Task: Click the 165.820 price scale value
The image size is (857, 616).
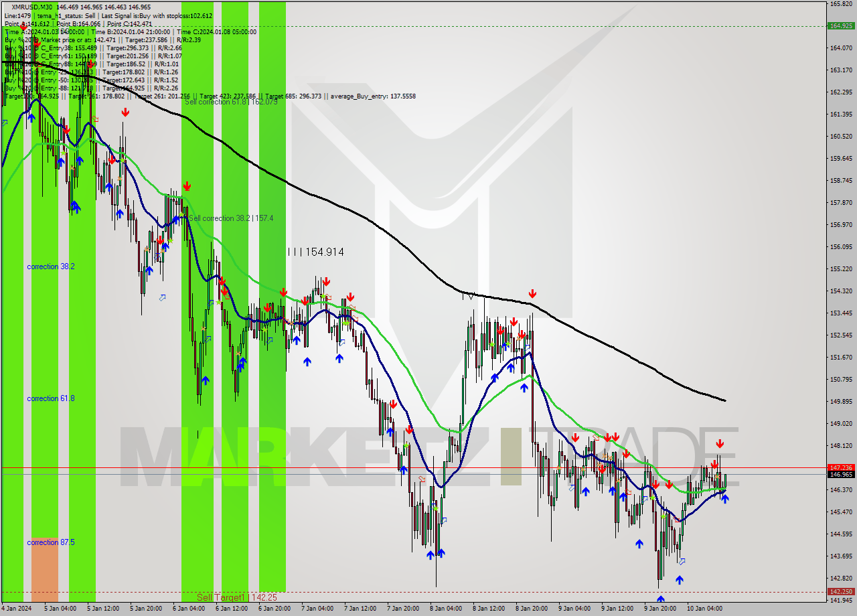Action: click(x=840, y=4)
